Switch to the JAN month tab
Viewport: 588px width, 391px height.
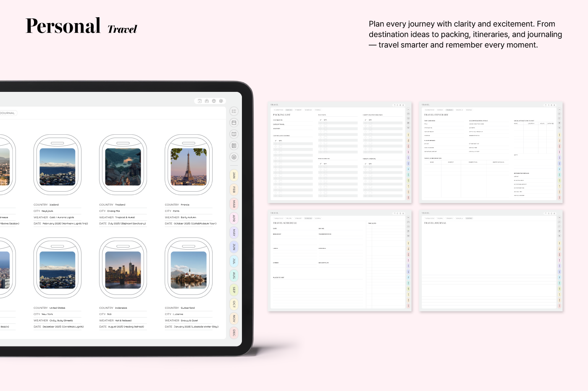click(x=234, y=175)
